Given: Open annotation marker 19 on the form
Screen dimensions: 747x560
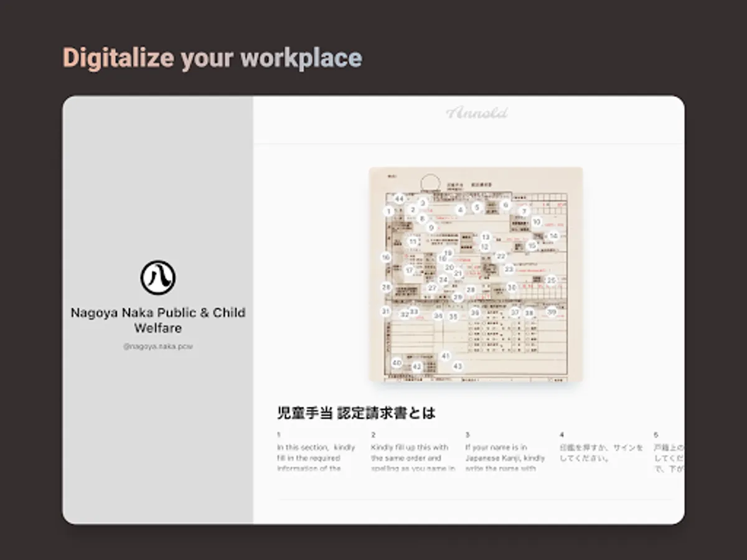Looking at the screenshot, I should [448, 253].
